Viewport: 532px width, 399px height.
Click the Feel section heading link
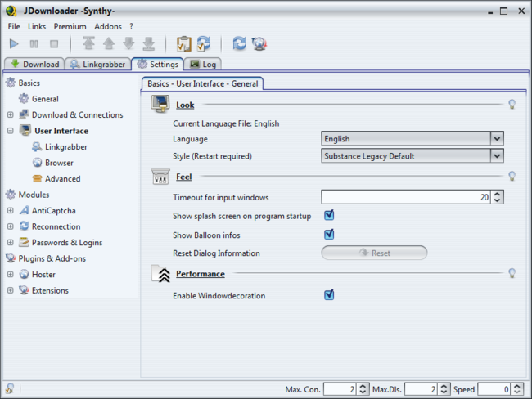[184, 177]
